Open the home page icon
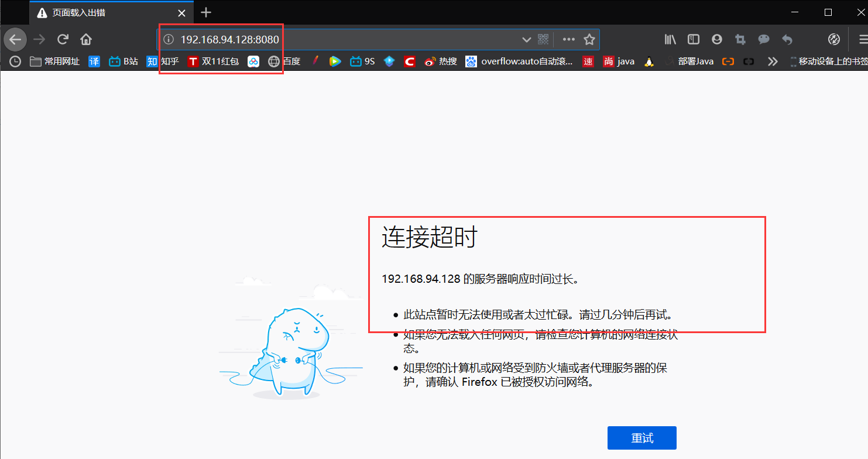868x459 pixels. point(85,39)
